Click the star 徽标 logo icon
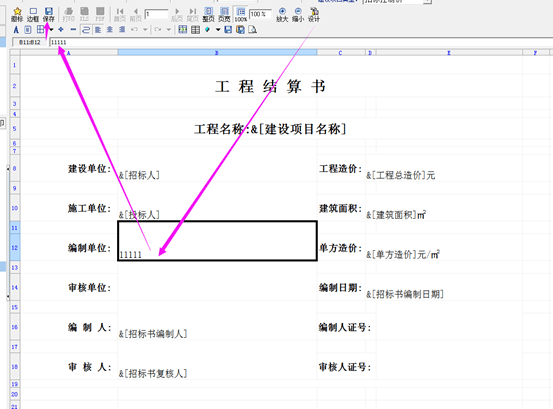553x409 pixels. point(17,15)
